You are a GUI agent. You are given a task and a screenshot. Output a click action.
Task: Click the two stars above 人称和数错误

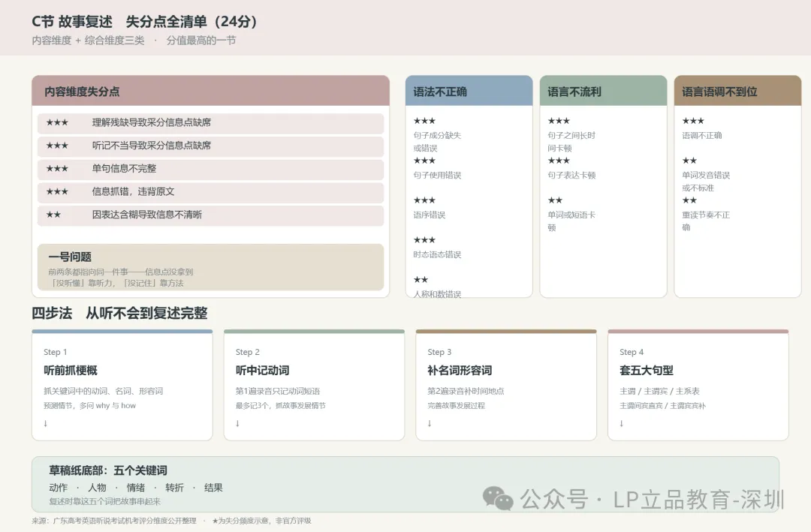click(x=421, y=280)
